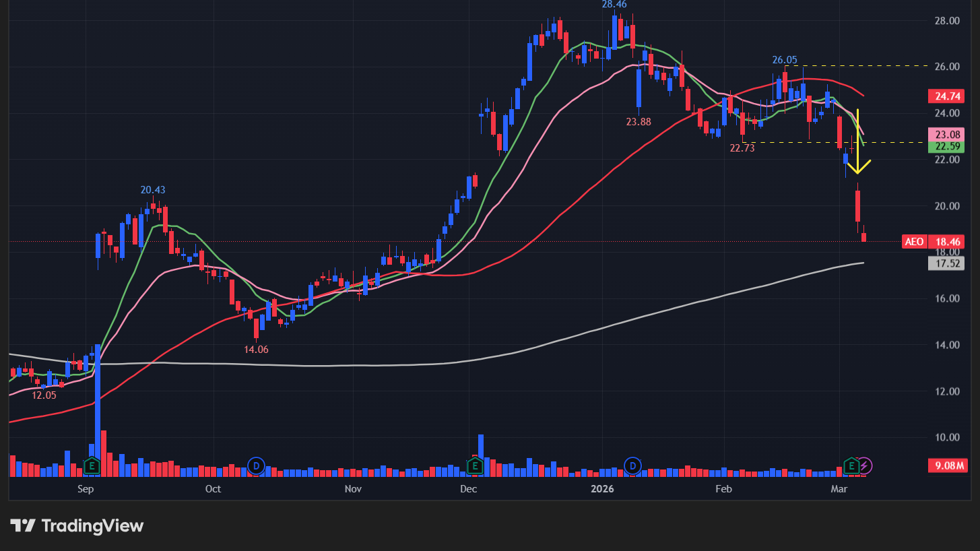This screenshot has height=551, width=980.
Task: Click the gray 17.52 moving average label
Action: [x=946, y=263]
